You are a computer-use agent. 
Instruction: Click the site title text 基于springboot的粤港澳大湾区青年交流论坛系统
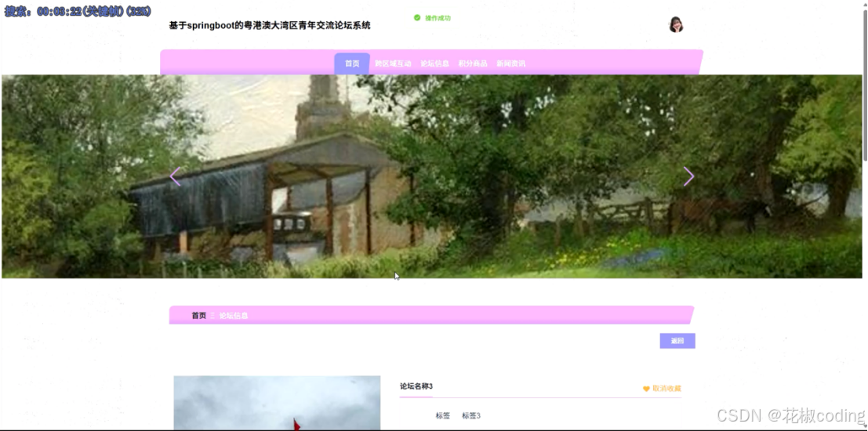(270, 25)
